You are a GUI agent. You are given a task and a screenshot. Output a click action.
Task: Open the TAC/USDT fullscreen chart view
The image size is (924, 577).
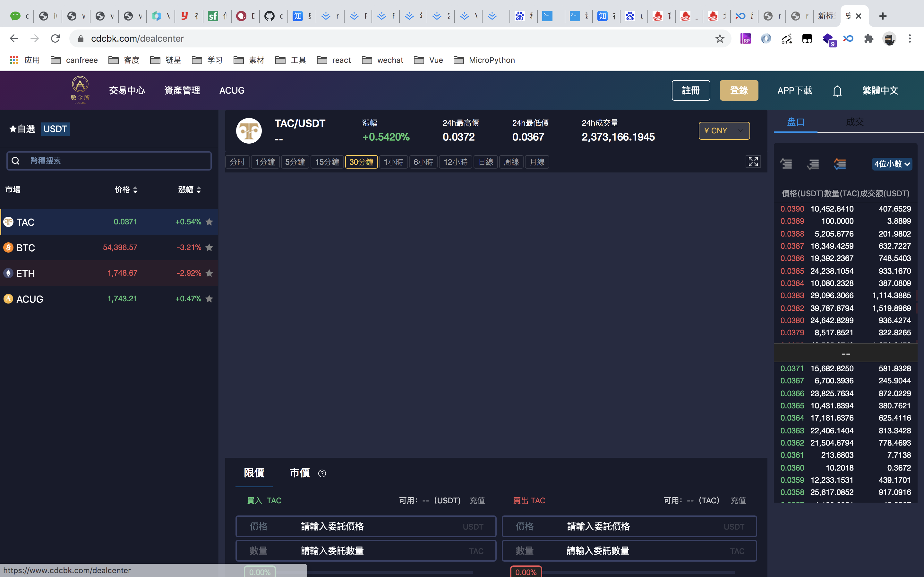(753, 162)
